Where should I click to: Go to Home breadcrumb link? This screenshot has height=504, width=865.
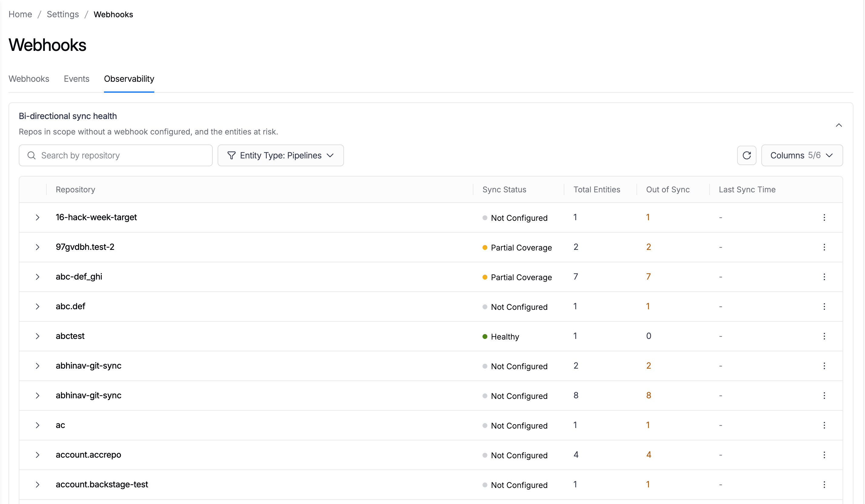[20, 15]
